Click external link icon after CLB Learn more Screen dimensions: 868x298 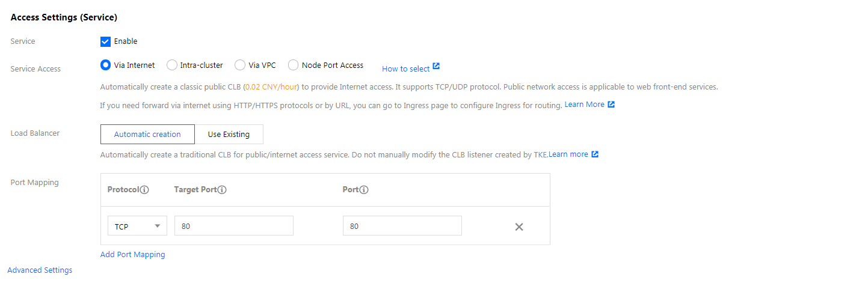[595, 154]
